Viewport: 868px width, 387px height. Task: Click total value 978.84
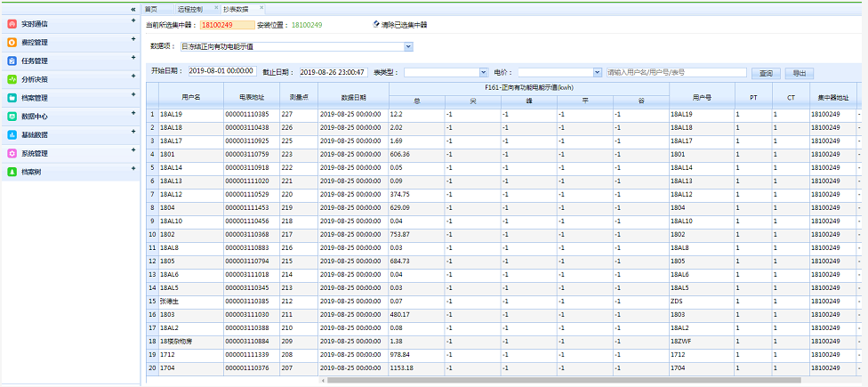[416, 354]
